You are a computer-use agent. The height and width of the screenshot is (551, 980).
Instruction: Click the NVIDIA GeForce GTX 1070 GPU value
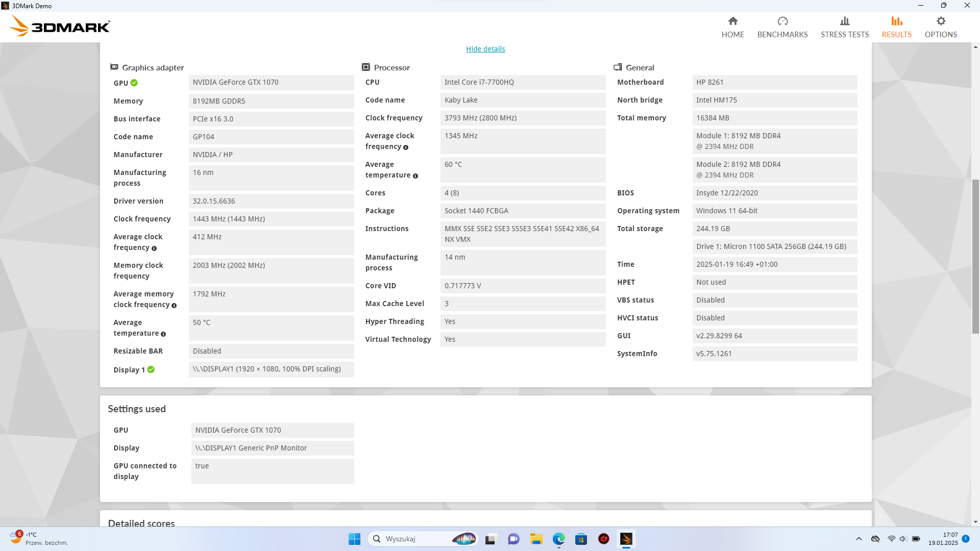coord(271,83)
